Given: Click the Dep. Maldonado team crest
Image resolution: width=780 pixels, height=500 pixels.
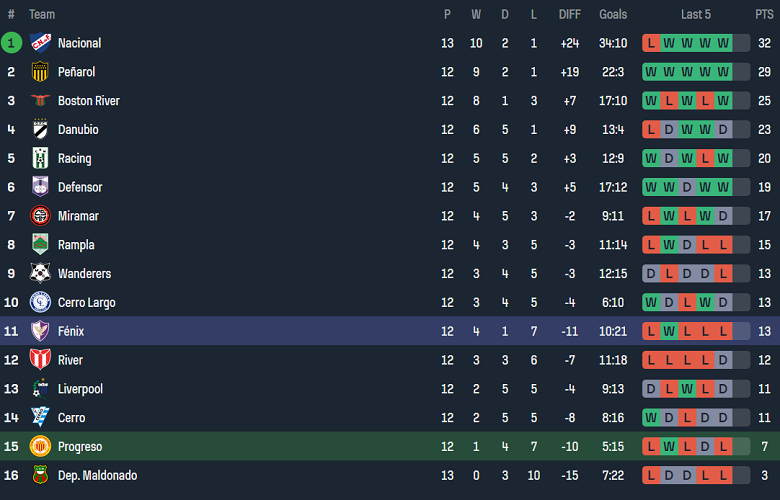Looking at the screenshot, I should (x=40, y=475).
